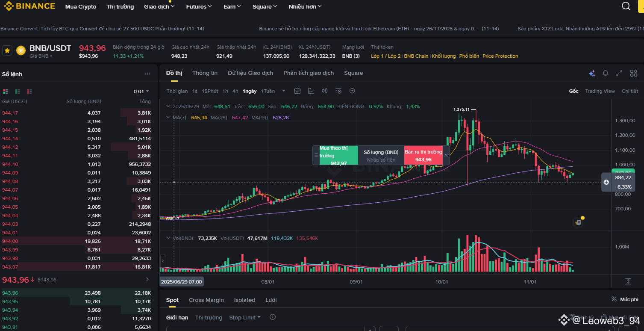
Task: Open the BNB Chain link
Action: [x=416, y=56]
